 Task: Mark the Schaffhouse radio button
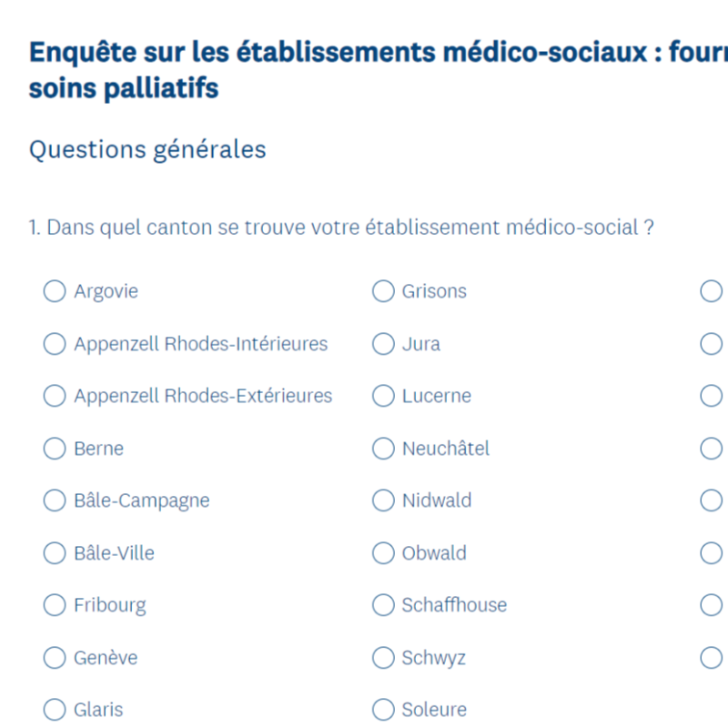pyautogui.click(x=383, y=605)
